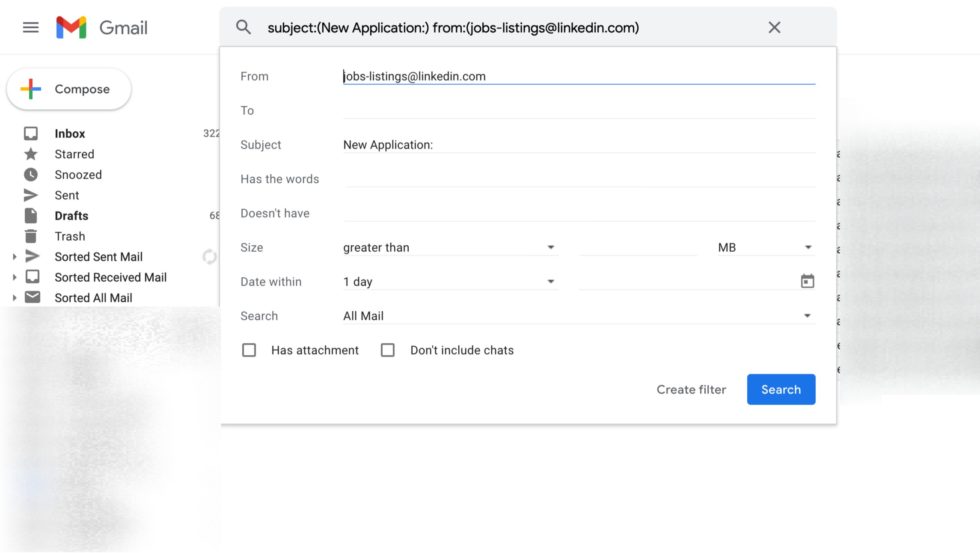Click the search magnifier icon
The image size is (980, 553).
coord(244,27)
